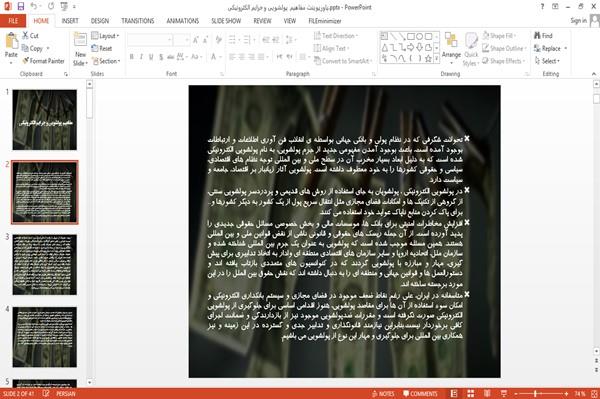Select the oval shape in shapes gallery
This screenshot has height=399, width=600.
[420, 37]
